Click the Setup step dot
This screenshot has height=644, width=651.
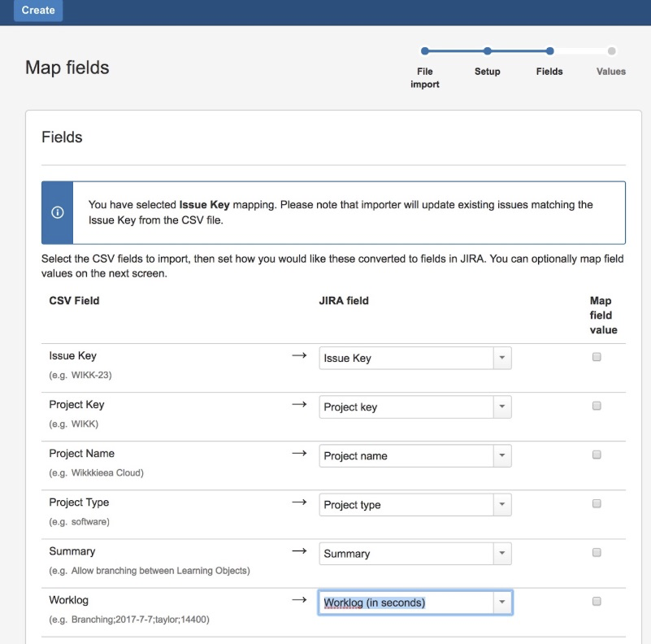(487, 51)
